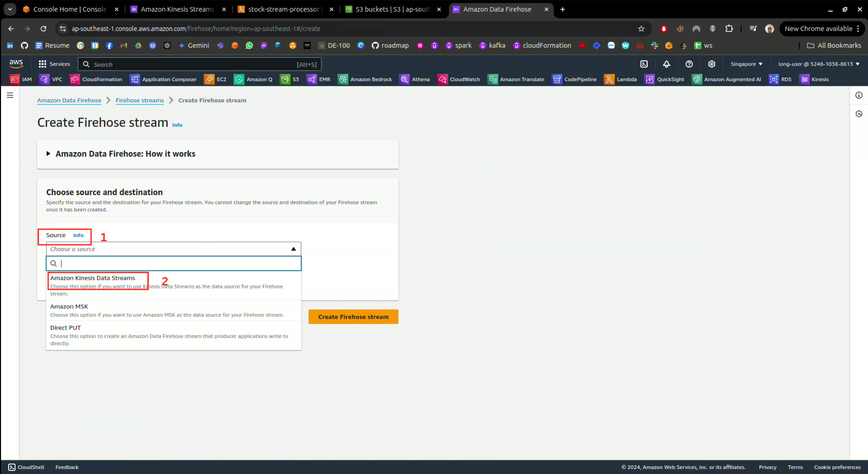Click the Create Firehose stream button
The width and height of the screenshot is (868, 474).
[353, 317]
